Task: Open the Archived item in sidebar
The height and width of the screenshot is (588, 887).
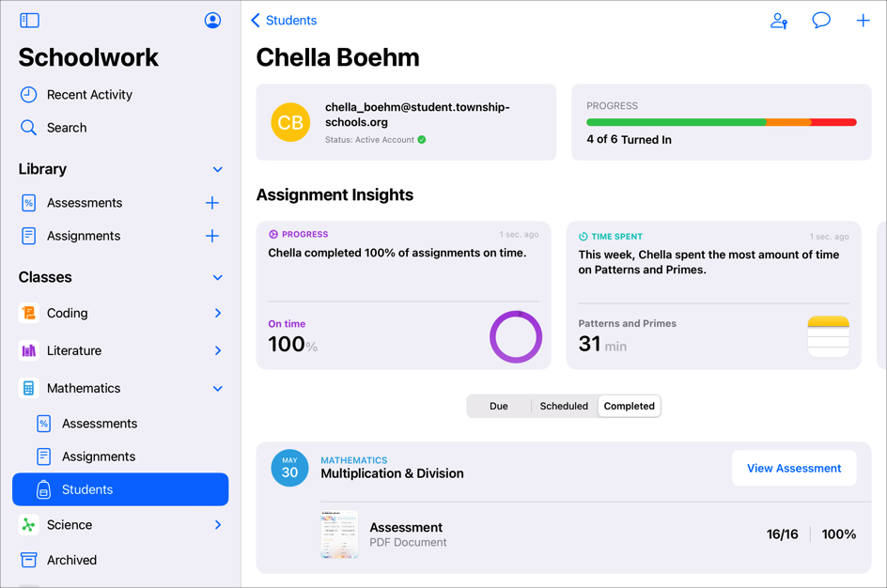Action: 71,560
